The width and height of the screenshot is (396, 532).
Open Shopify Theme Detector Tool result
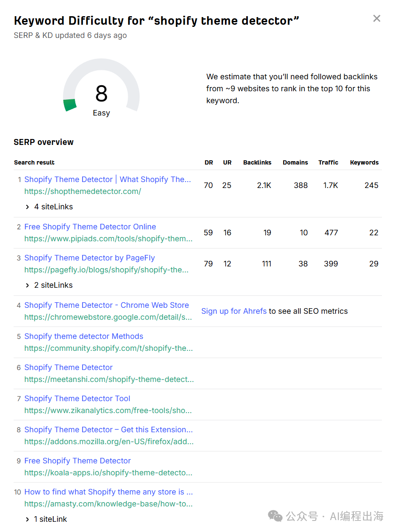(77, 399)
